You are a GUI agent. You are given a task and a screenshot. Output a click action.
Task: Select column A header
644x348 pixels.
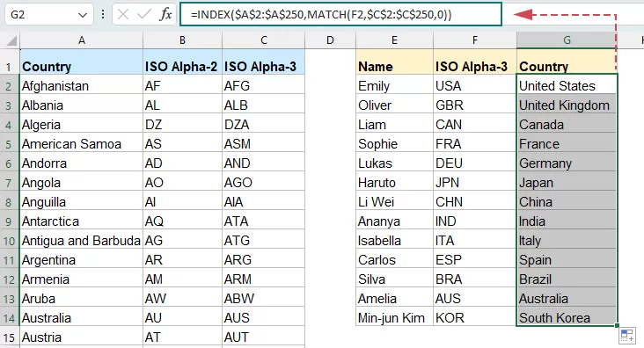pos(81,40)
